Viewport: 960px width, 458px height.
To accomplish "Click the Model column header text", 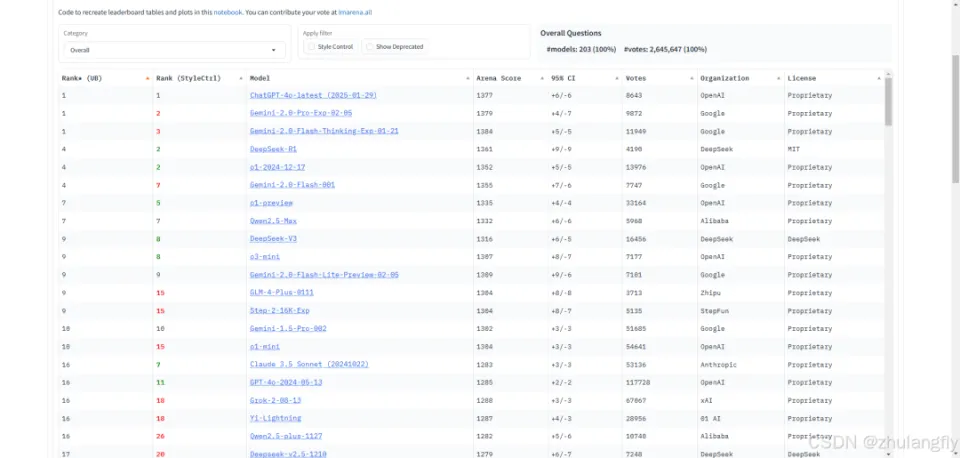I will tap(260, 78).
